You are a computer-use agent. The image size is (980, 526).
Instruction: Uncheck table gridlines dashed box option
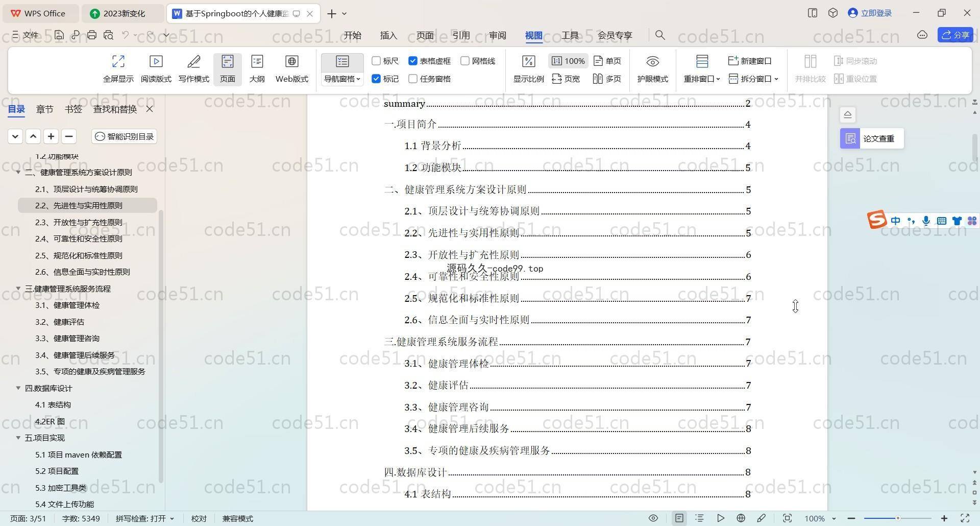point(413,61)
